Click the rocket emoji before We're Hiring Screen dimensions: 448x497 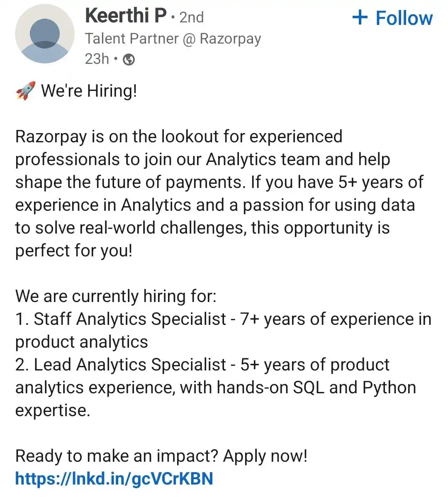coord(26,91)
